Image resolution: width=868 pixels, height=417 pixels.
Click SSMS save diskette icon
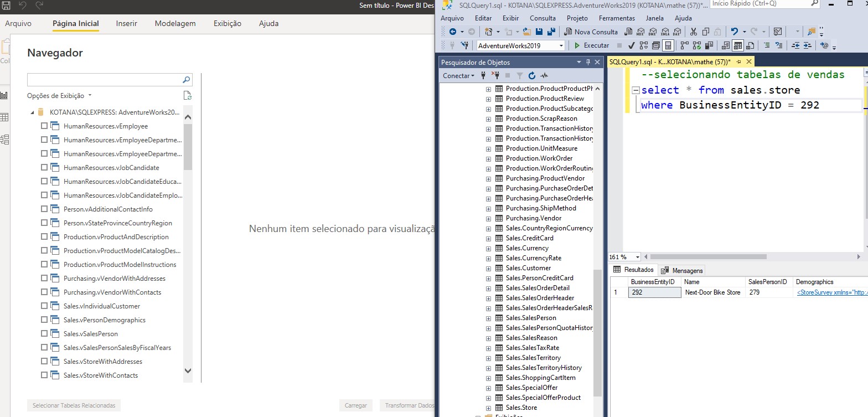point(539,32)
